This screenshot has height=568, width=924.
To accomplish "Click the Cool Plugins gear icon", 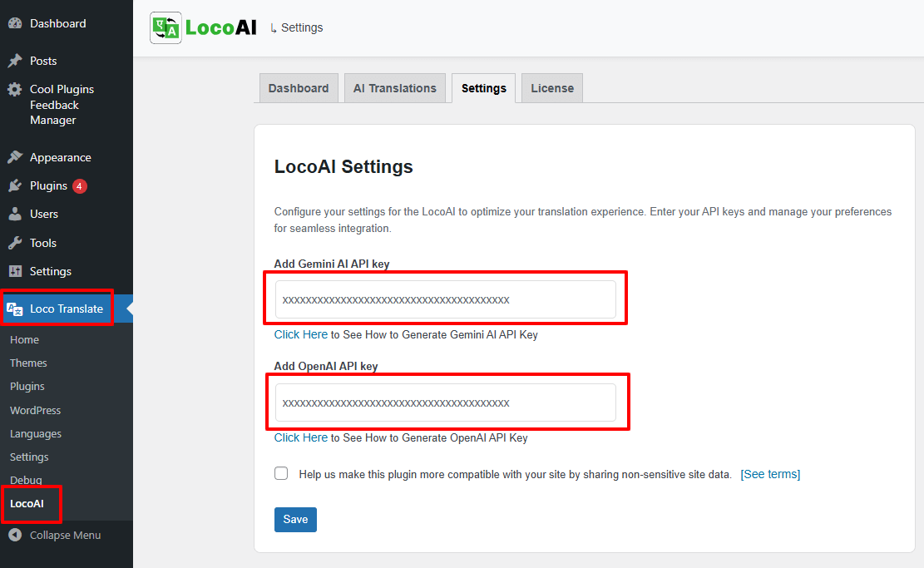I will 15,89.
